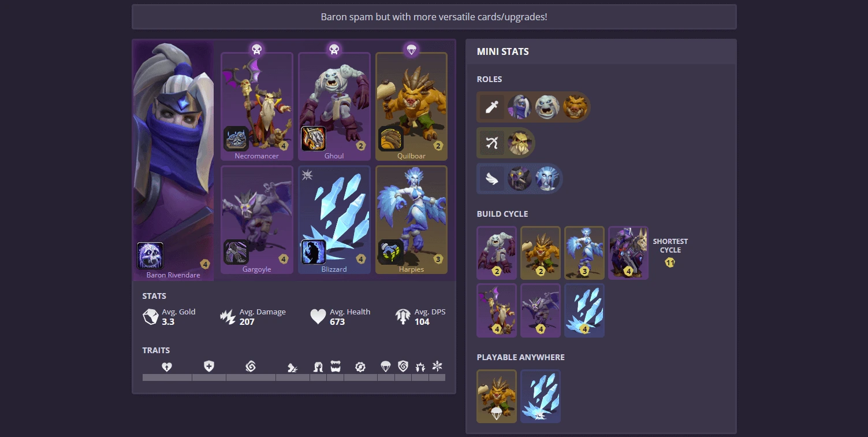Click the melee role sword icon
The height and width of the screenshot is (437, 868).
491,107
